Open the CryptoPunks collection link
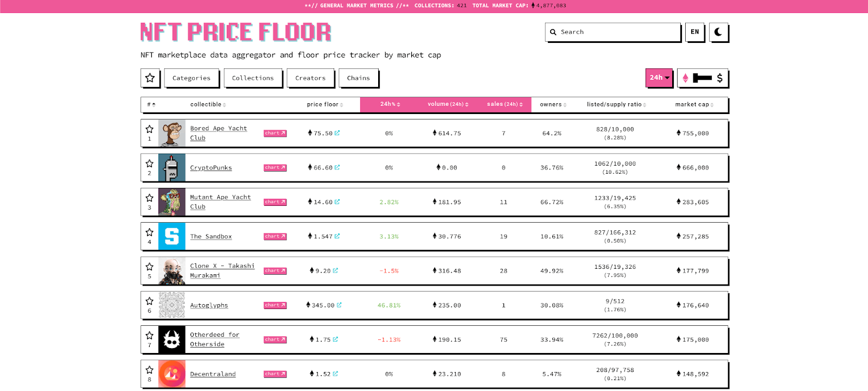This screenshot has height=391, width=868. pyautogui.click(x=210, y=168)
